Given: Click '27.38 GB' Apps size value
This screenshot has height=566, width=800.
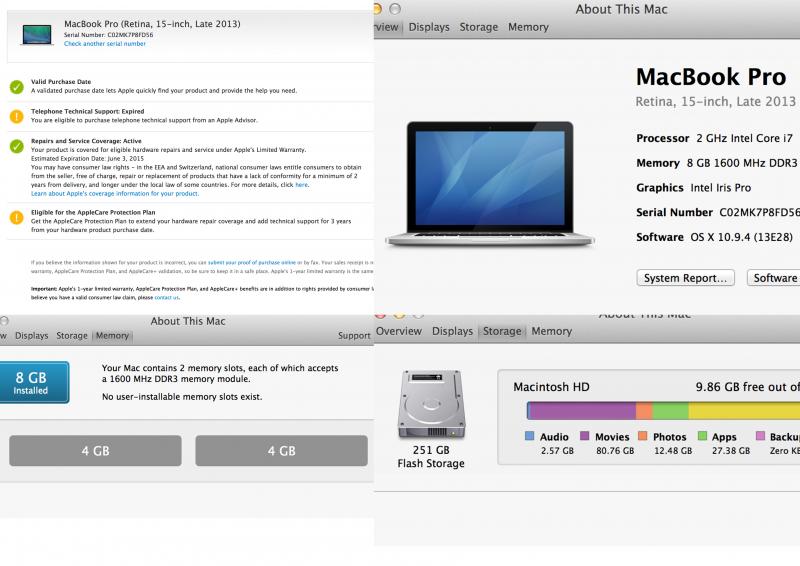Looking at the screenshot, I should click(x=731, y=451).
